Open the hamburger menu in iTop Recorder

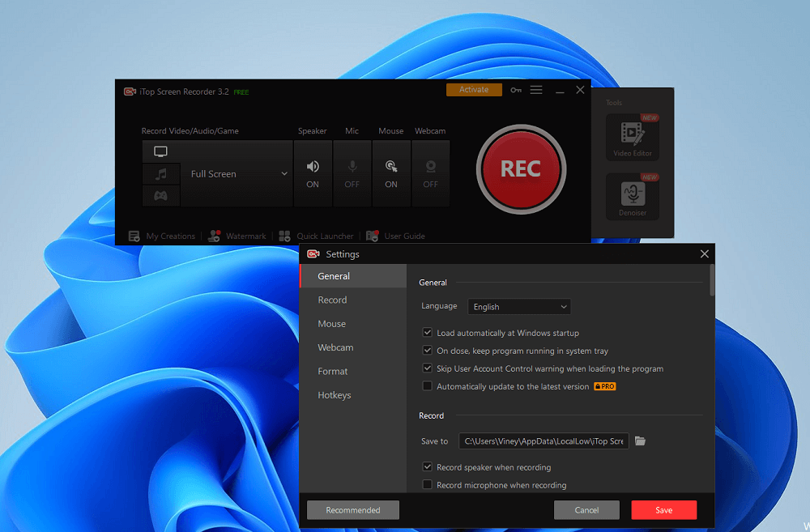coord(536,91)
